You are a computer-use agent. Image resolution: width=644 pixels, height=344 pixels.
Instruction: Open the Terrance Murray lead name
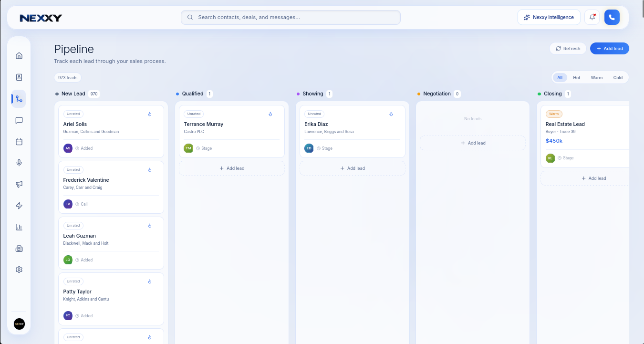click(204, 124)
